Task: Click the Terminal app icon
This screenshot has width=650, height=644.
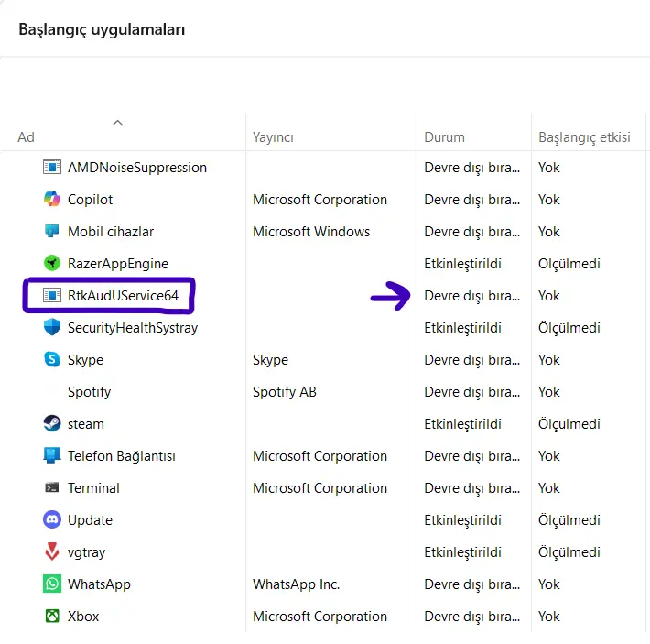Action: (52, 487)
